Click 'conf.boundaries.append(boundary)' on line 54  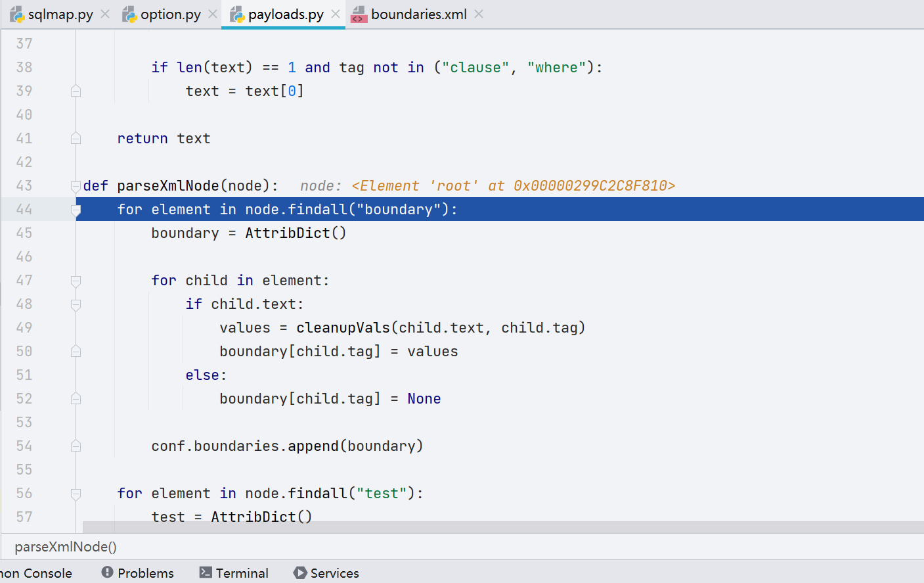tap(287, 446)
